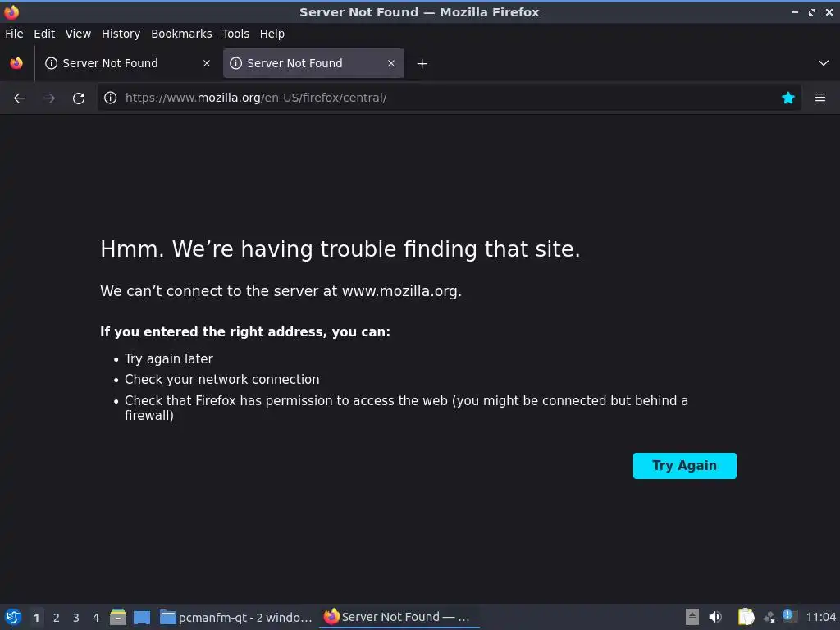Go back with the back arrow
Viewport: 840px width, 630px height.
pos(20,98)
